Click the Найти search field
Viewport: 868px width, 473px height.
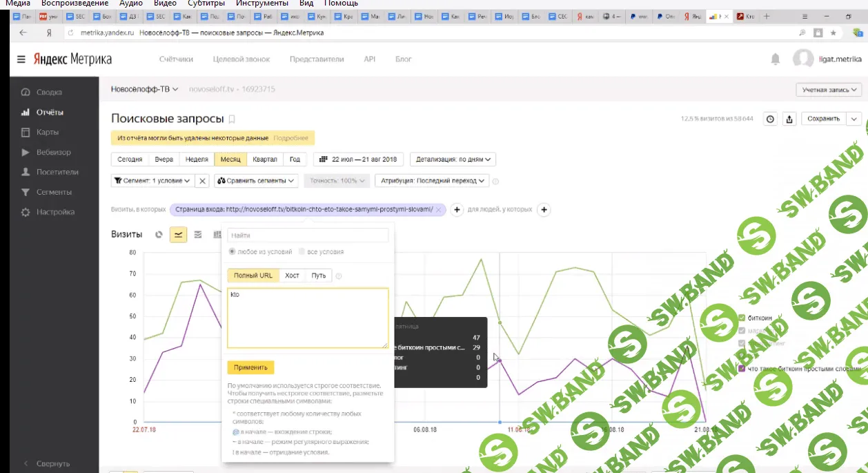[308, 236]
